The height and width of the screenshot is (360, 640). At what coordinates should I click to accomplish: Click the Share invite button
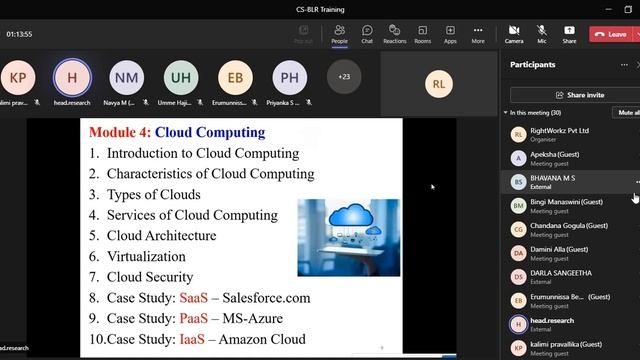point(580,95)
